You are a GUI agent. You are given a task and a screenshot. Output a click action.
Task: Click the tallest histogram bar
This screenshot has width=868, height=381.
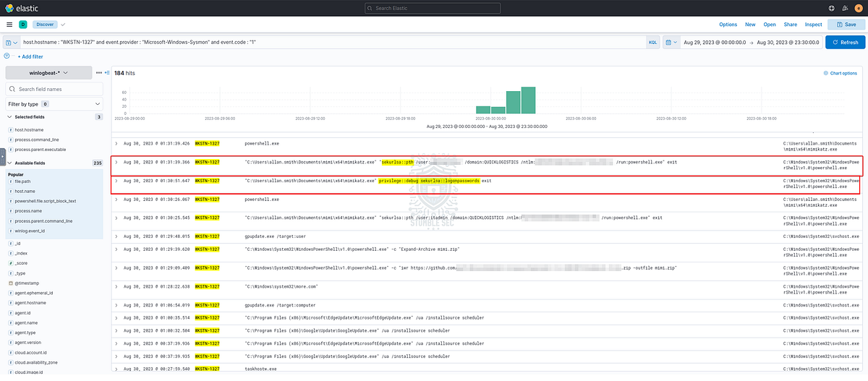point(529,100)
